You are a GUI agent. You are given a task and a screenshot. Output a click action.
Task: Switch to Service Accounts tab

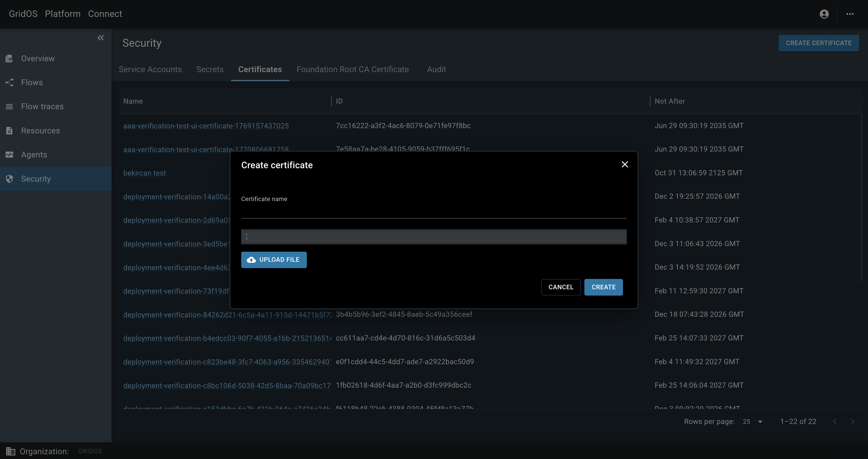pos(150,69)
